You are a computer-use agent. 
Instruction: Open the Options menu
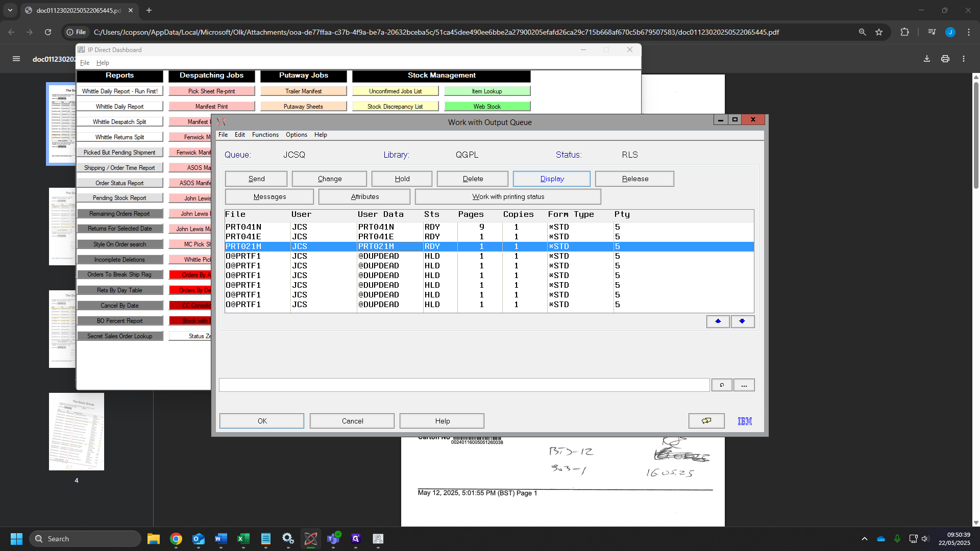[x=297, y=135]
